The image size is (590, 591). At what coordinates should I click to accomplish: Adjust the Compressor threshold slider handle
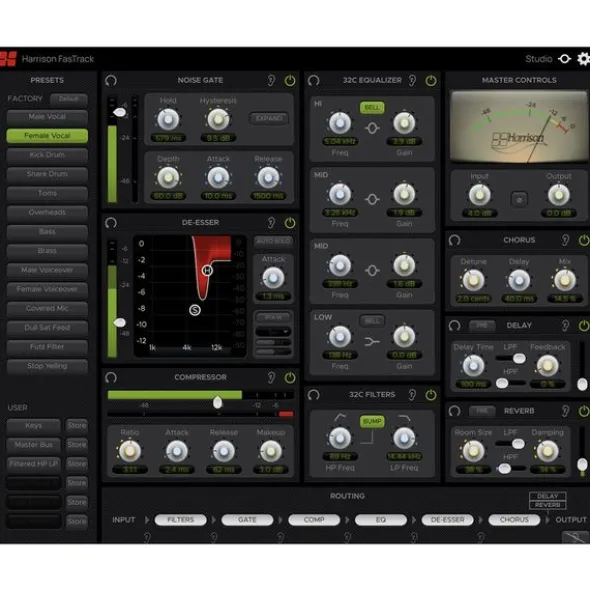(x=218, y=403)
